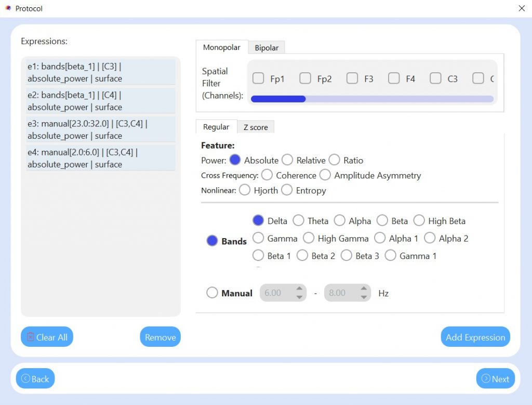Click the Back arrow icon
The image size is (532, 405).
pos(24,379)
